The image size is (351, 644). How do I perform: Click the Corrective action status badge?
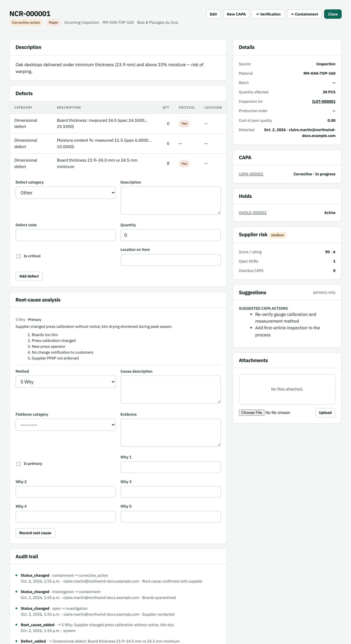[x=26, y=22]
